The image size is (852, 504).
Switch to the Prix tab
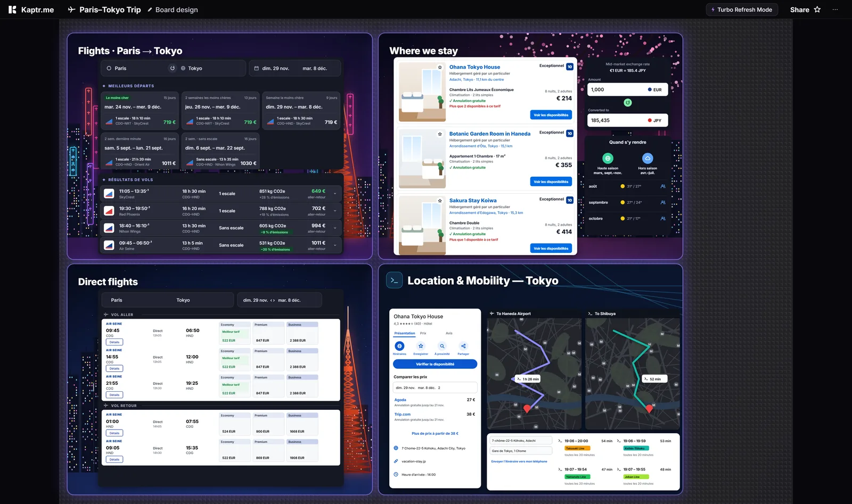(x=423, y=333)
